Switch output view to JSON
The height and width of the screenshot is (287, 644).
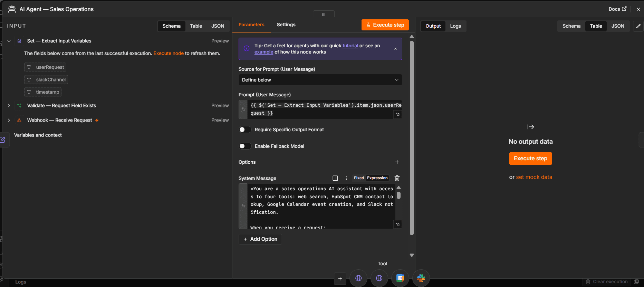tap(618, 26)
